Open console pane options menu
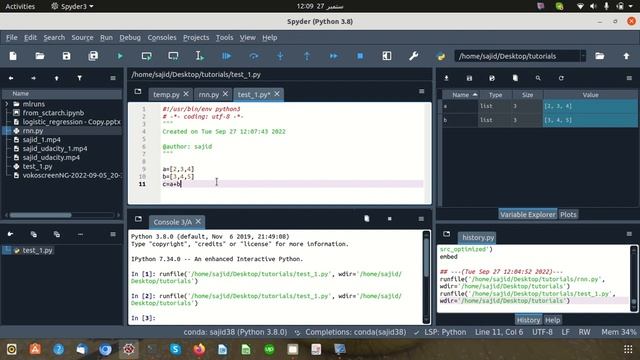 (421, 219)
